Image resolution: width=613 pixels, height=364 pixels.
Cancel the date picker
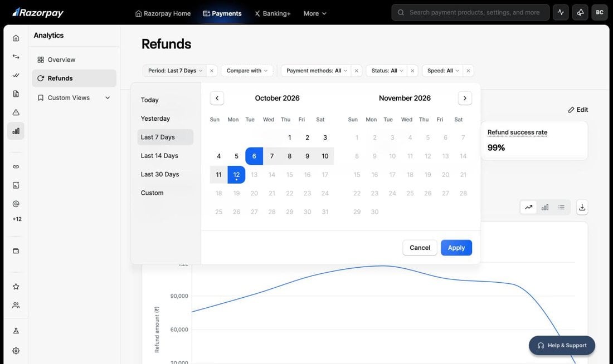(x=420, y=248)
